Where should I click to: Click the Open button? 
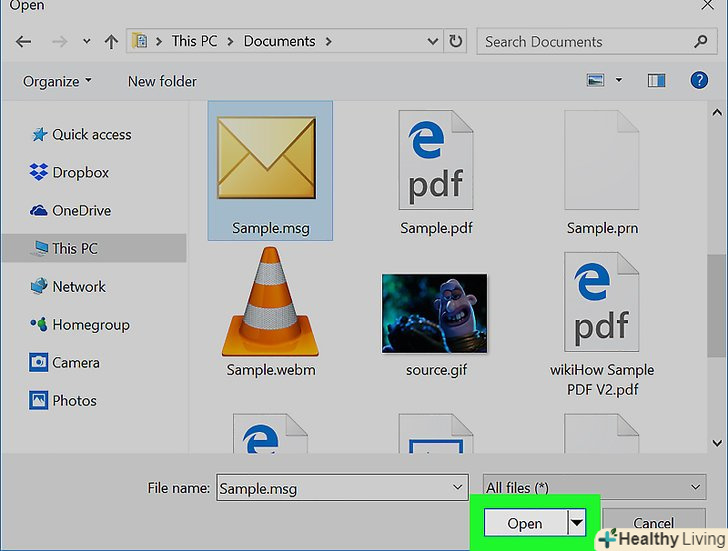(x=525, y=523)
